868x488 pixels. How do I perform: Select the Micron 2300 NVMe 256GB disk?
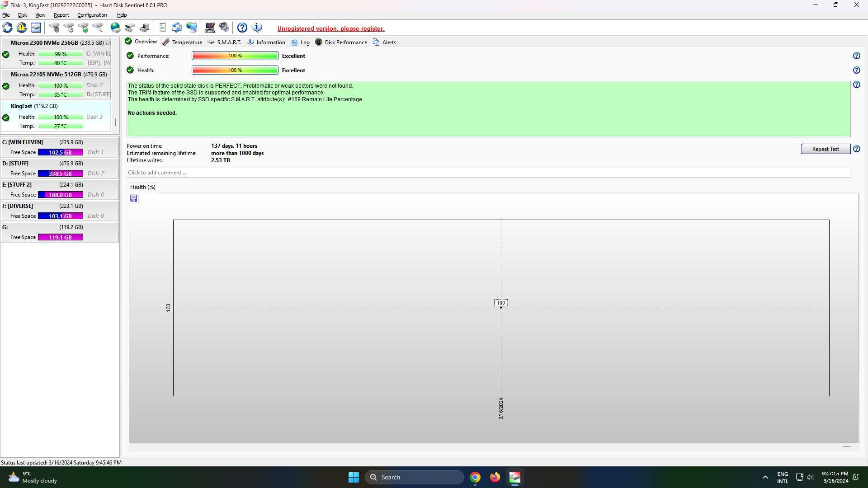pyautogui.click(x=56, y=53)
